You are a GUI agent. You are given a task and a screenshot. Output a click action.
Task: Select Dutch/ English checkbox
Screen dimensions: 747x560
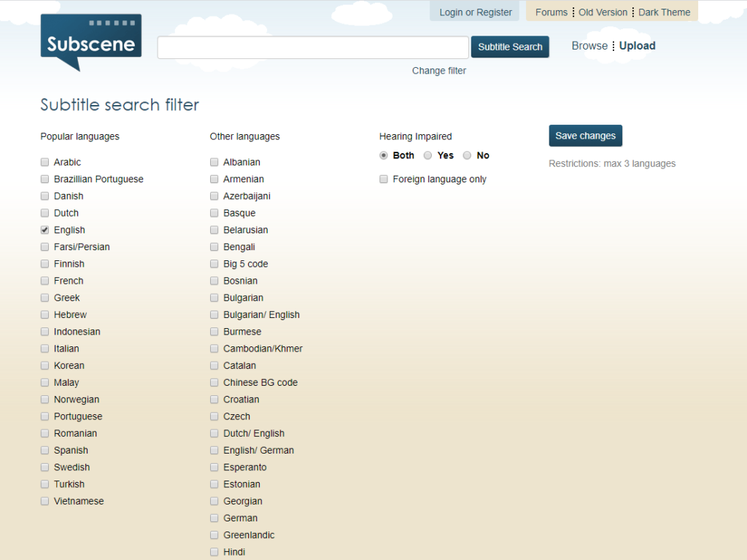tap(214, 433)
